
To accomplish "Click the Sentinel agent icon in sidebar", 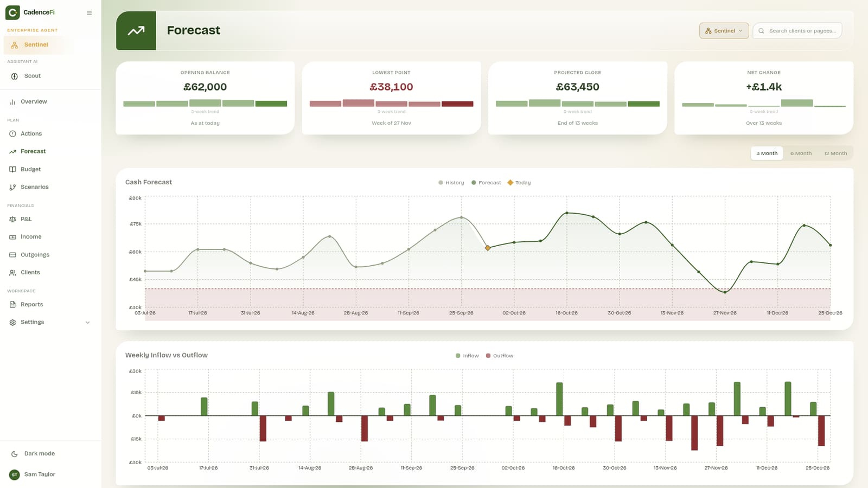I will (x=15, y=45).
